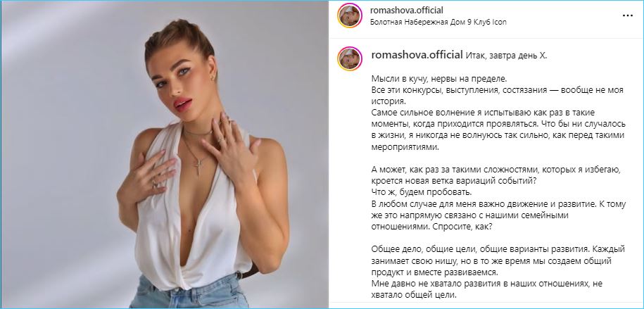The width and height of the screenshot is (644, 309).
Task: Click the post photo of the woman
Action: coord(164,155)
